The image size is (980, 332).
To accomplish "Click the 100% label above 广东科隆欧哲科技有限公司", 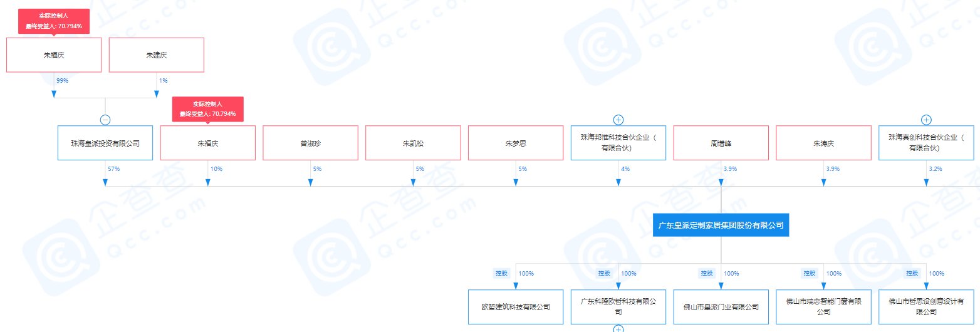I will [629, 274].
